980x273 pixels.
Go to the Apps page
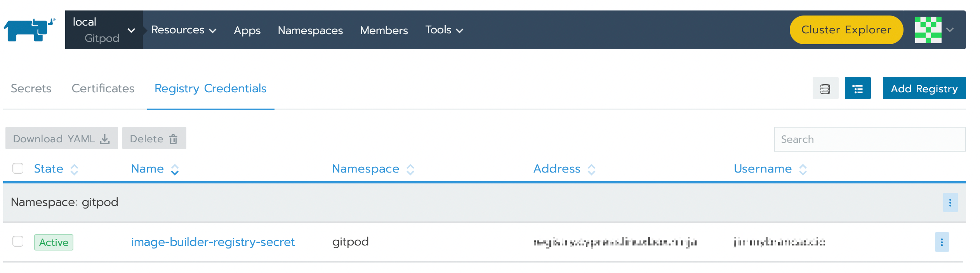247,30
